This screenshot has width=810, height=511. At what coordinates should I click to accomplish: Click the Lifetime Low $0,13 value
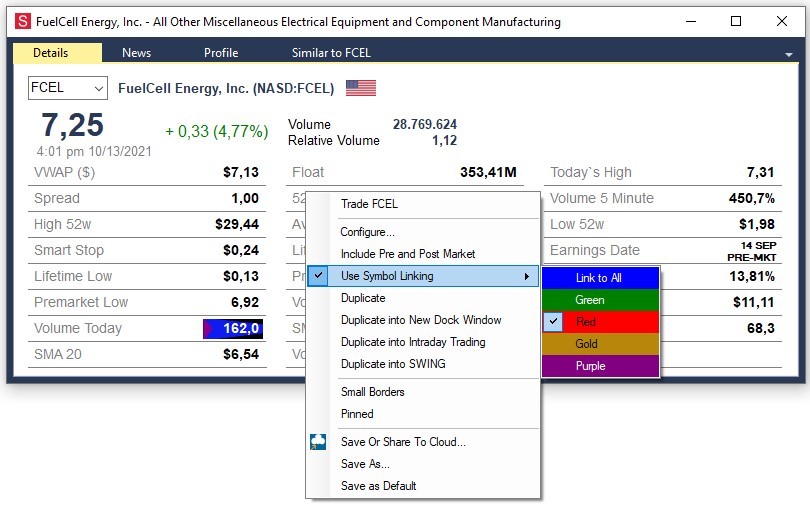point(241,276)
